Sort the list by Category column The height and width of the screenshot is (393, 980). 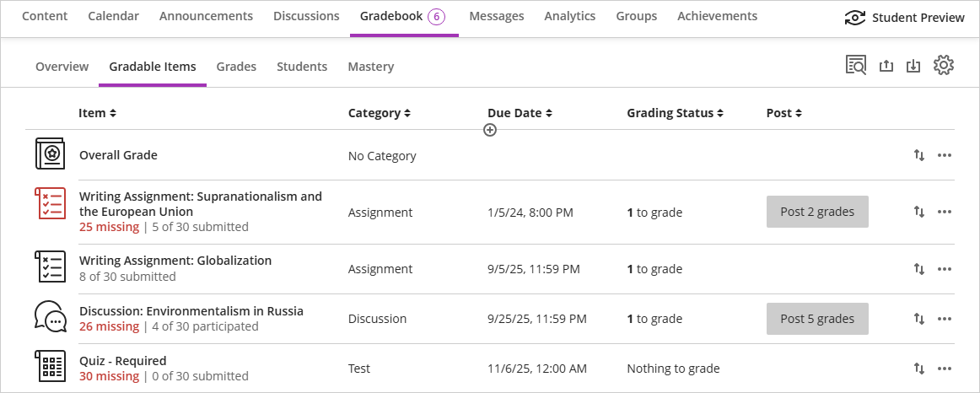[x=379, y=113]
